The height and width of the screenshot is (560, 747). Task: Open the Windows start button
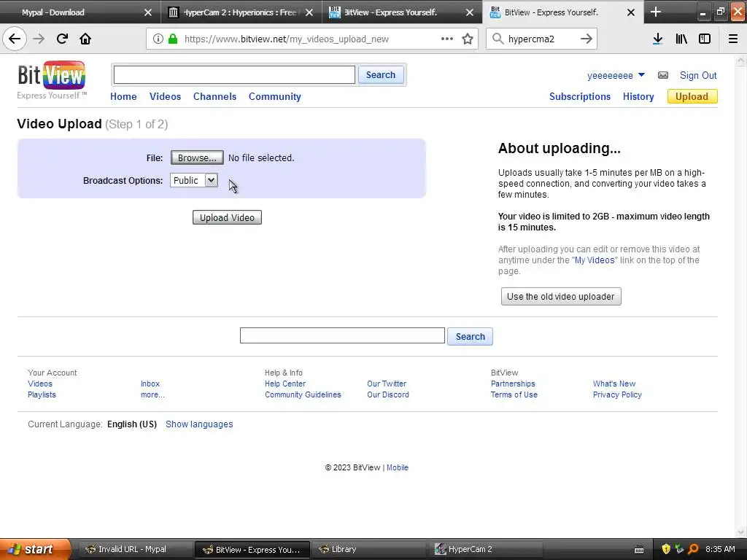pos(34,549)
